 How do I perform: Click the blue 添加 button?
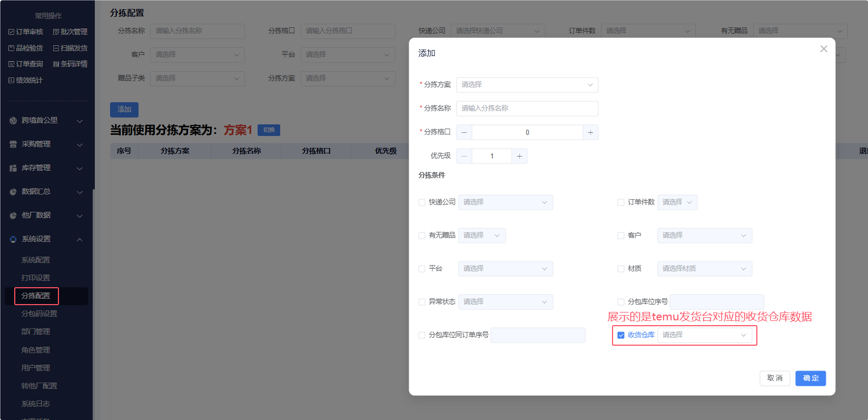pyautogui.click(x=124, y=110)
